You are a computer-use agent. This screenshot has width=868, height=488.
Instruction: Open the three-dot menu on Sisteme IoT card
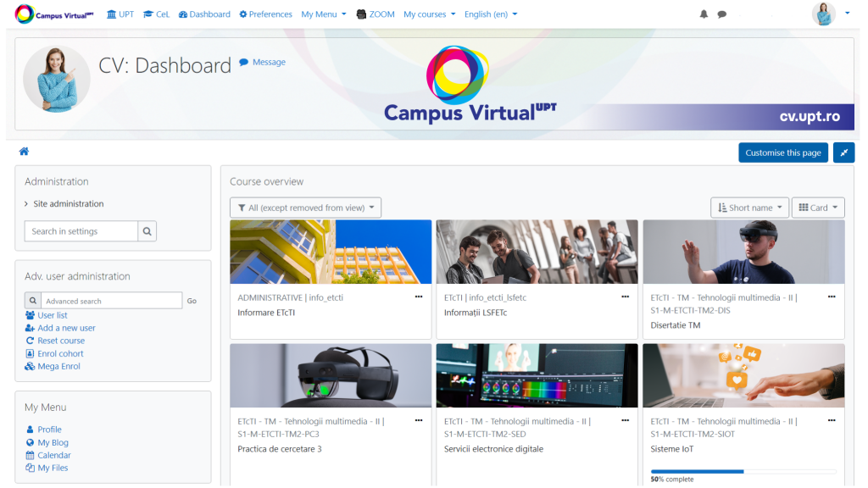[832, 421]
